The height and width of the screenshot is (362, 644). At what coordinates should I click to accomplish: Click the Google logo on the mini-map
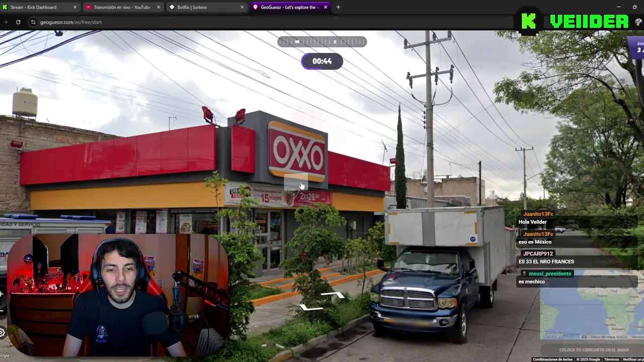553,335
